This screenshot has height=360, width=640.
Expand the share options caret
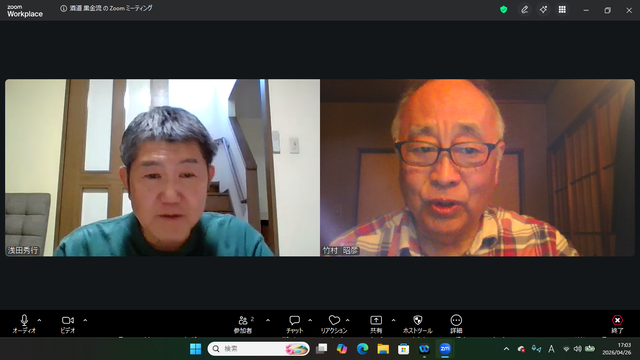[x=393, y=320]
